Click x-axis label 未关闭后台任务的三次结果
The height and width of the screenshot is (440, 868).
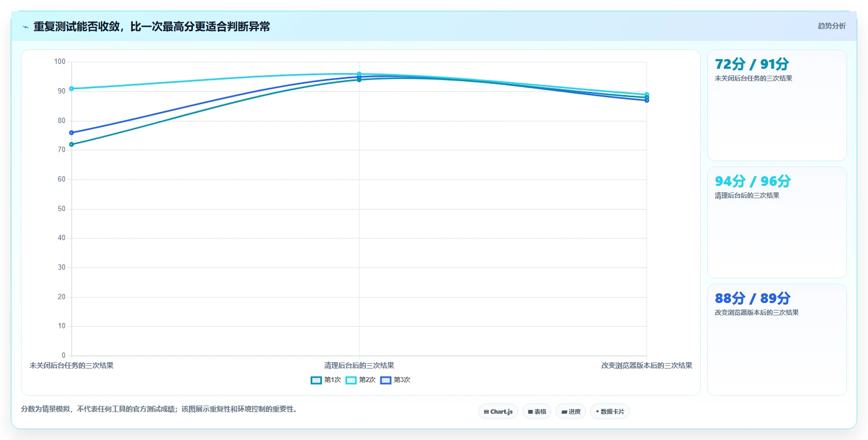[x=71, y=365]
